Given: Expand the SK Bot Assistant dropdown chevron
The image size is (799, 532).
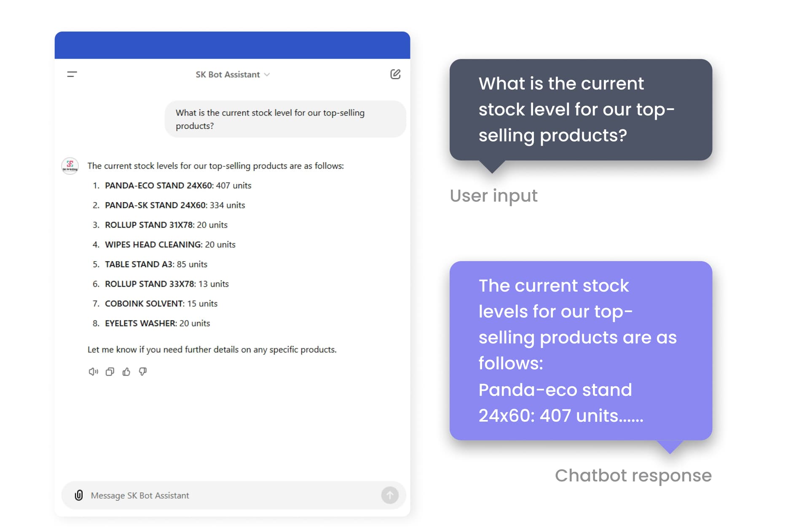Looking at the screenshot, I should [x=267, y=75].
